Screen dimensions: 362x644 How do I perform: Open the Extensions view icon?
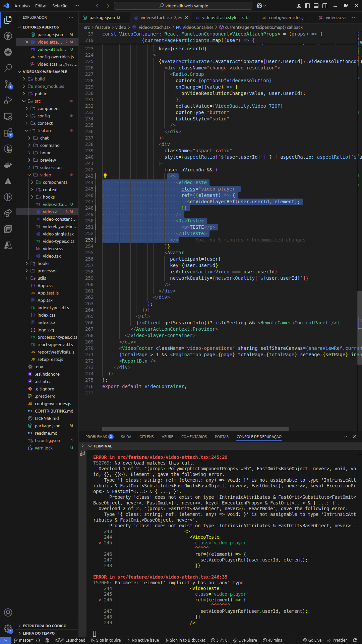8,132
